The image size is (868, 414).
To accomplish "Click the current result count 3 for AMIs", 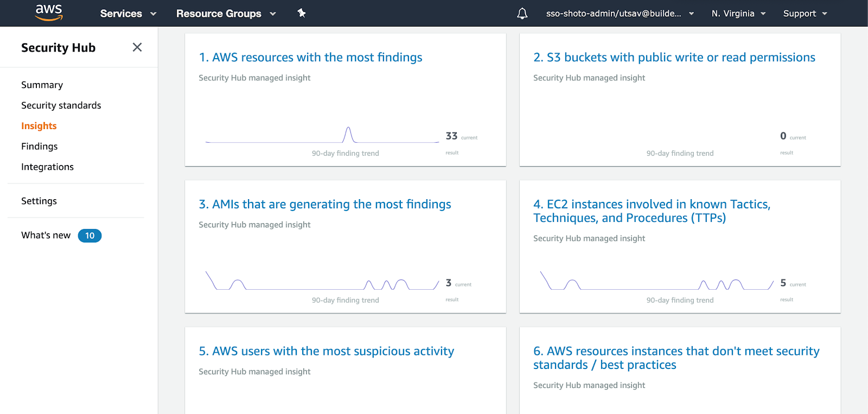I will (449, 283).
